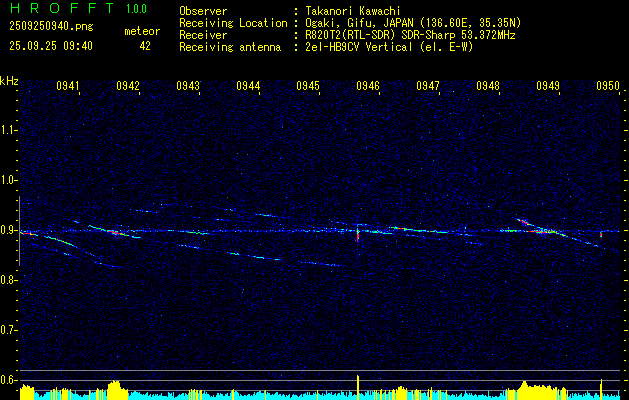This screenshot has height=400, width=629.
Task: Click frequency axis value 0.7
Action: click(7, 330)
